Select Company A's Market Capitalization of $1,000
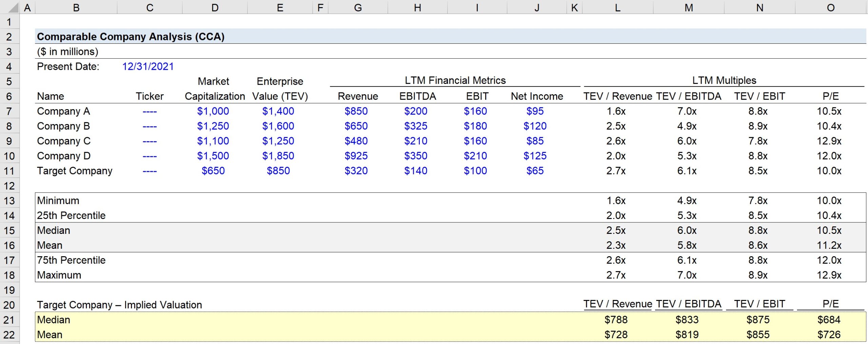Screen dimensions: 868x344 (x=213, y=111)
